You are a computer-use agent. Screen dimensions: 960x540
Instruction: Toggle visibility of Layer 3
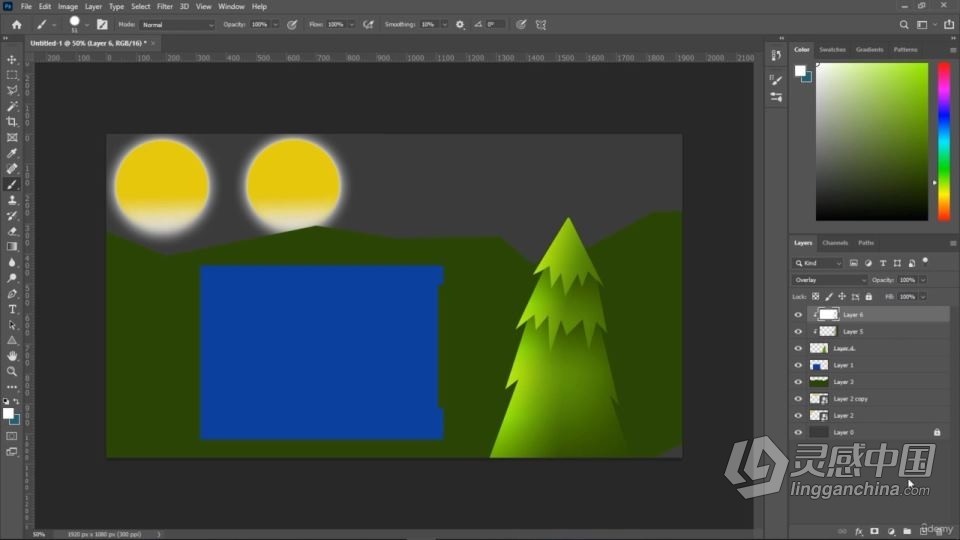[x=798, y=381]
